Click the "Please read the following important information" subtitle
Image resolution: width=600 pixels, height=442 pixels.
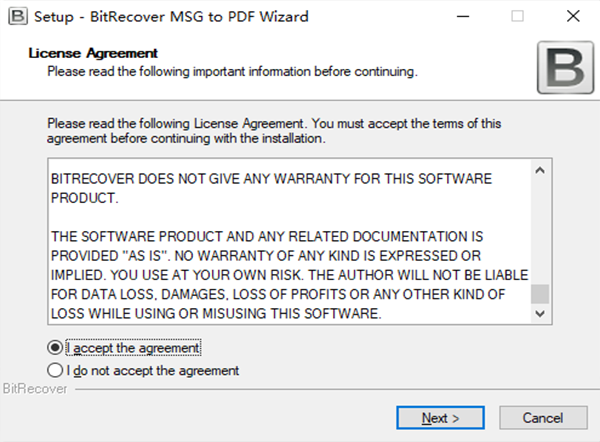[x=232, y=72]
